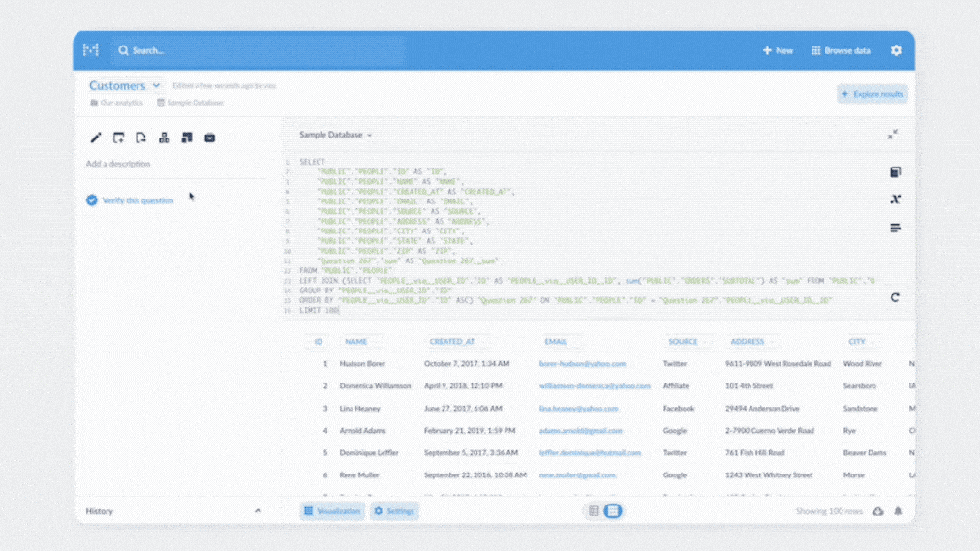Click the Rene Muller name cell
The image size is (980, 551).
click(359, 475)
